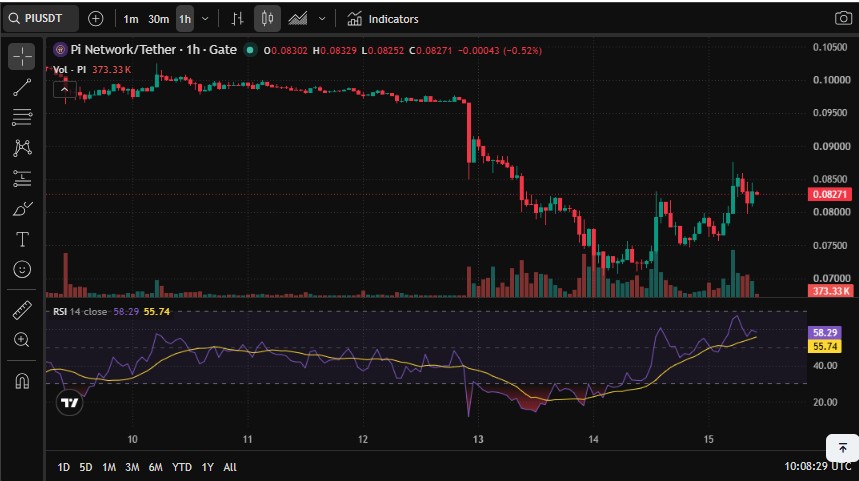Open the PIUSDT symbol search
Image resolution: width=859 pixels, height=481 pixels.
(x=41, y=19)
